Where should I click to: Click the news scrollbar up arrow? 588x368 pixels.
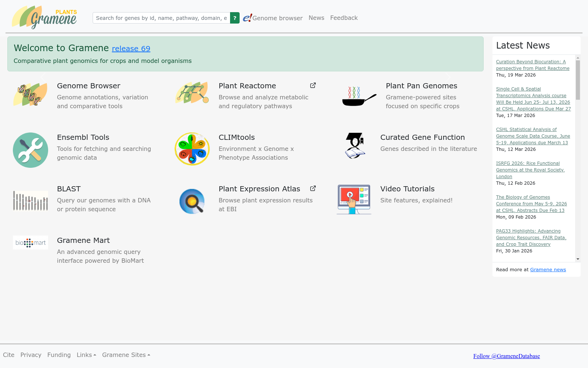[578, 58]
